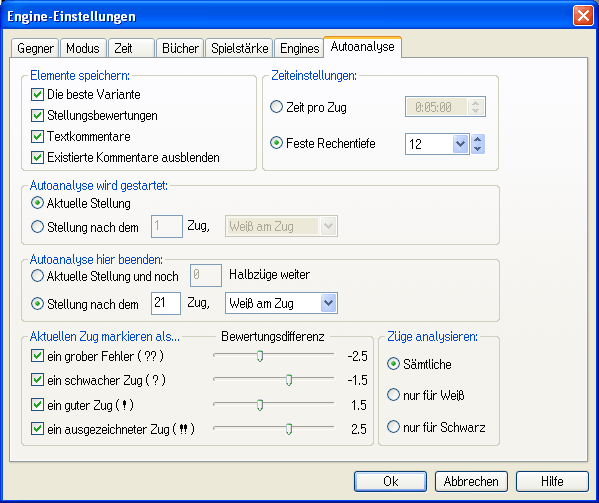Select start Stellung nach dem Zug option
The image size is (599, 503).
click(x=37, y=227)
